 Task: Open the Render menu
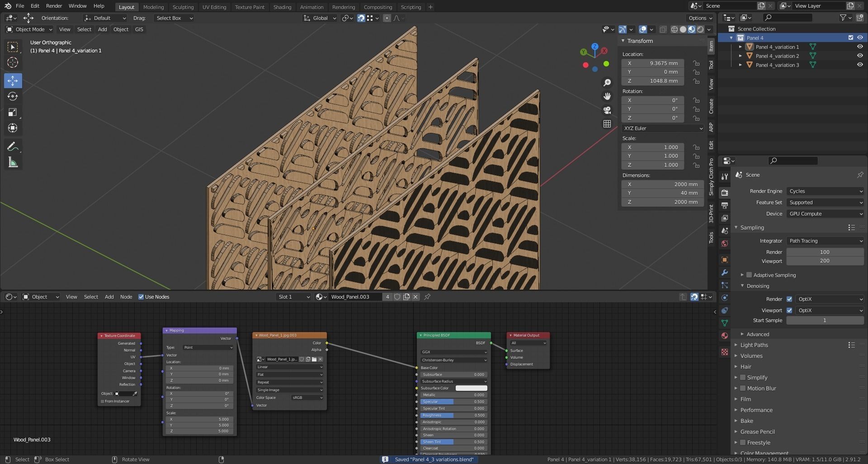[54, 6]
